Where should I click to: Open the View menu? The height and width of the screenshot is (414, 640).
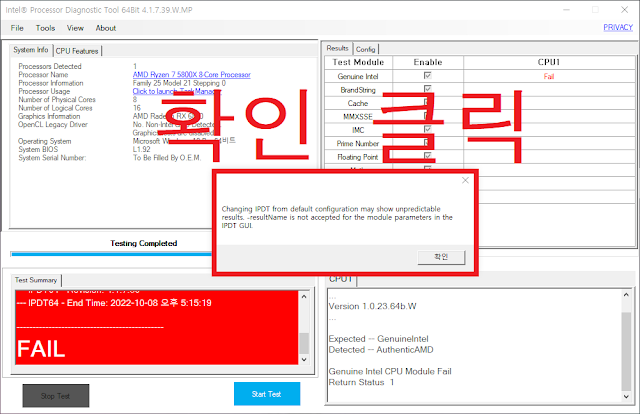[x=75, y=28]
